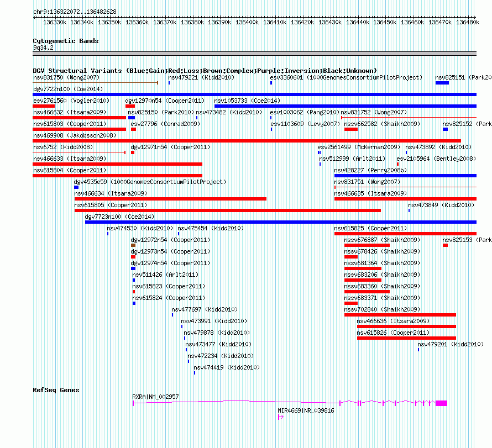Select dgv7723n100 (Coe2014) label
The image size is (492, 448).
tap(119, 217)
